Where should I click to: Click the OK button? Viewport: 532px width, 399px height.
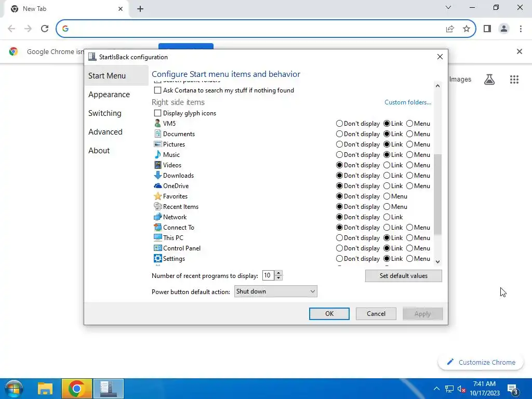coord(329,314)
